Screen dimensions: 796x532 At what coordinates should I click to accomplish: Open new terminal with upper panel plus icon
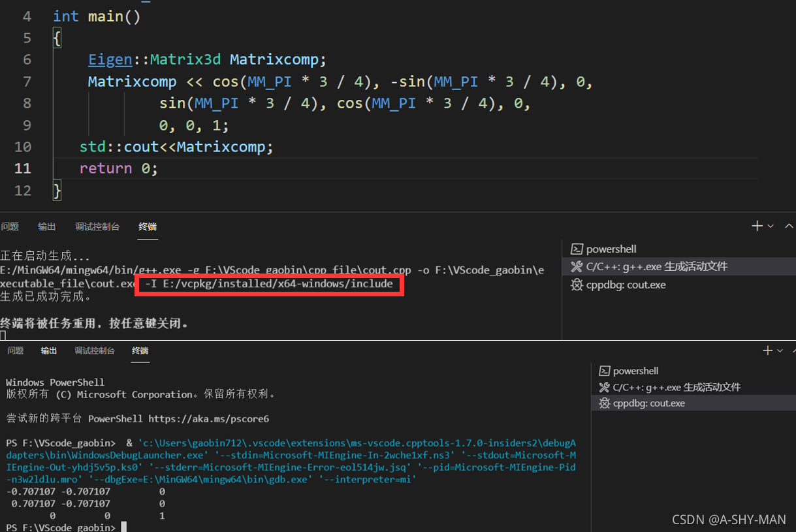(757, 226)
